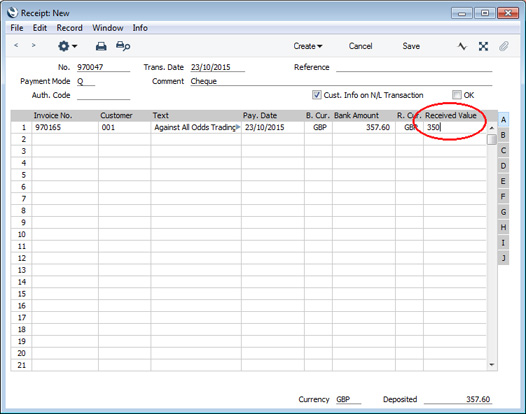Switch to flip B of the grid
The height and width of the screenshot is (414, 526).
(x=503, y=135)
